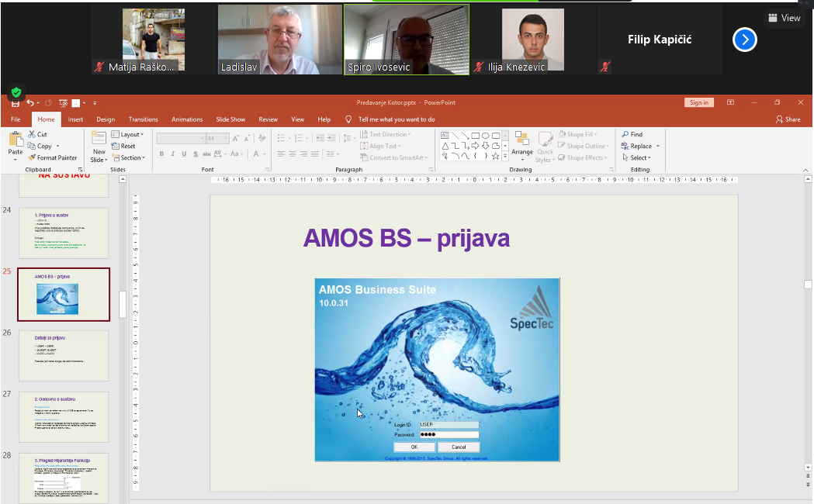Start slideshow from beginning in Quick Access

[x=64, y=102]
